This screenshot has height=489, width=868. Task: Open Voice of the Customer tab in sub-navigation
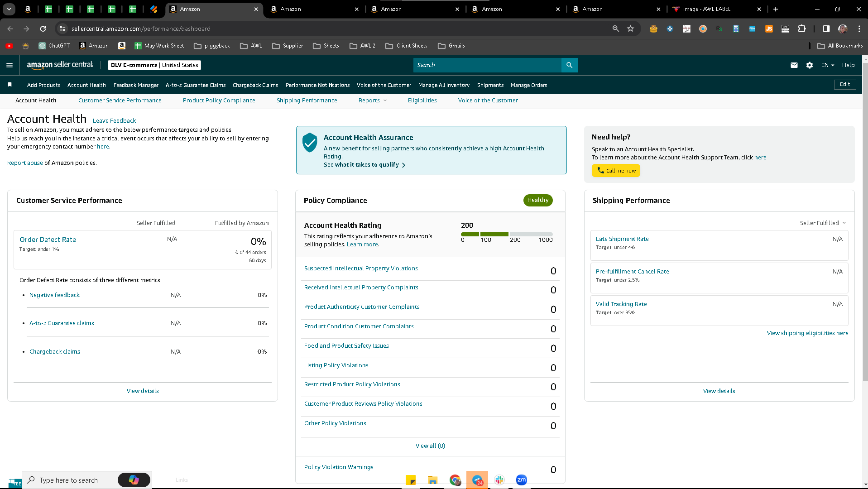(x=488, y=101)
